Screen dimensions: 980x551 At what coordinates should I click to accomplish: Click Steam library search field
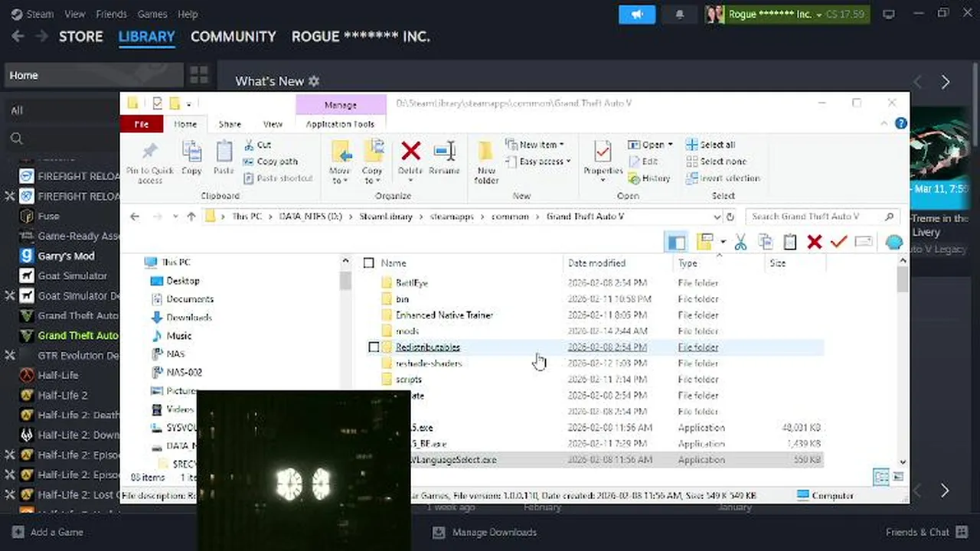[x=61, y=139]
